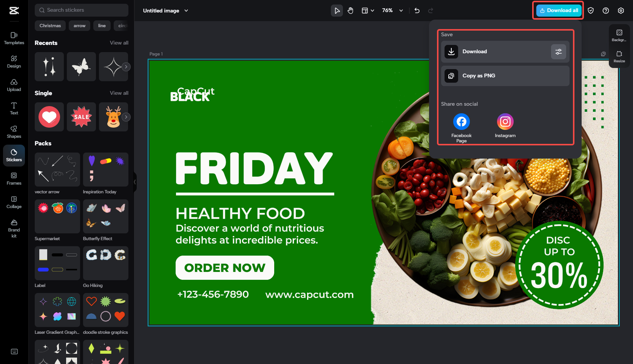Activate the Hand pan tool
Image resolution: width=633 pixels, height=364 pixels.
350,11
